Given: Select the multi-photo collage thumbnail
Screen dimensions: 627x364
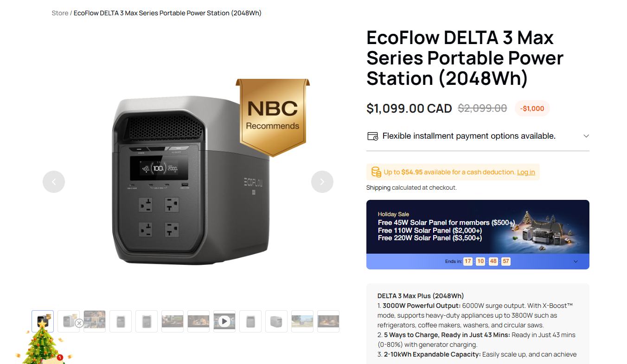Looking at the screenshot, I should click(95, 320).
